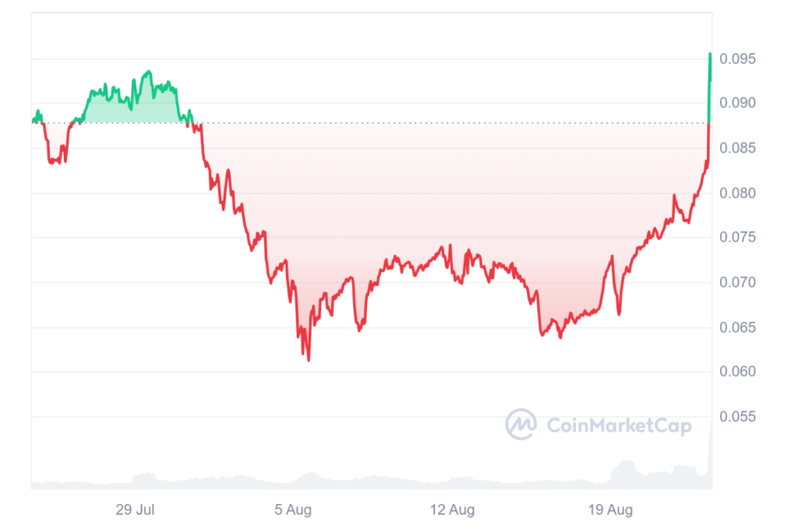Click the 0.080 price axis label
The image size is (798, 532).
(x=737, y=192)
